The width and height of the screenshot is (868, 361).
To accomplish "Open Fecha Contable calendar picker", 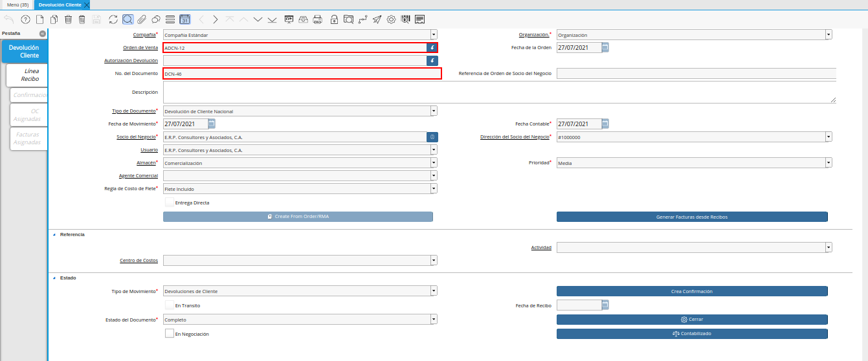I will click(x=605, y=124).
